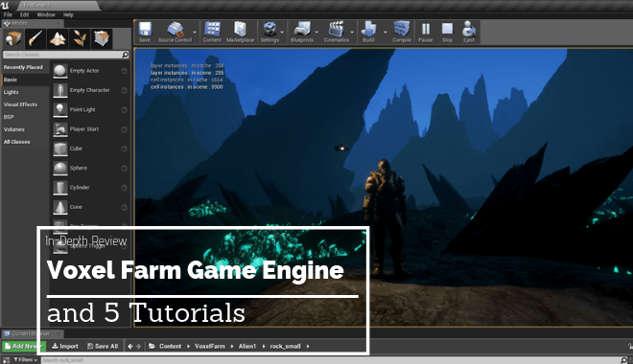
Task: Expand the Cinematics dropdown arrow
Action: [x=352, y=33]
